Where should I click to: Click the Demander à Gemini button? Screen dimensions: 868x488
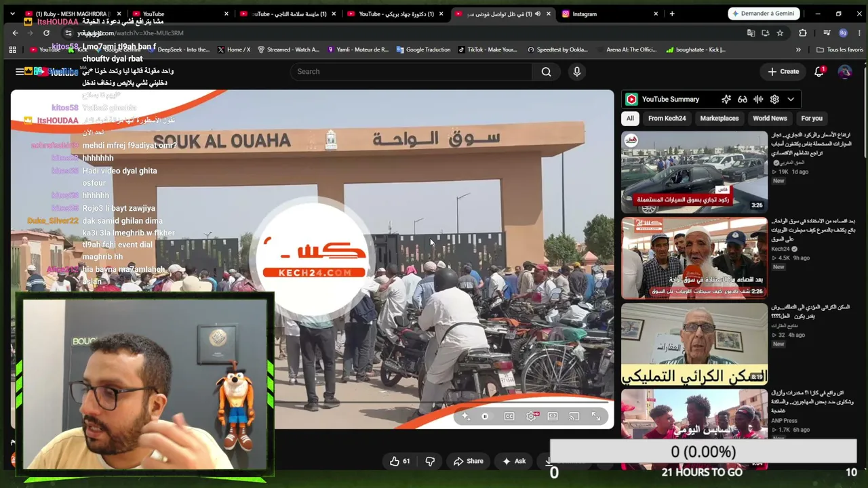(764, 14)
